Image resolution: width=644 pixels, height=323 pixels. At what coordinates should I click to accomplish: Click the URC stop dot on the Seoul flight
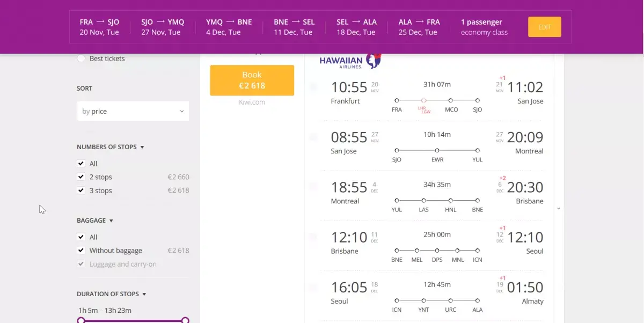[x=451, y=300]
